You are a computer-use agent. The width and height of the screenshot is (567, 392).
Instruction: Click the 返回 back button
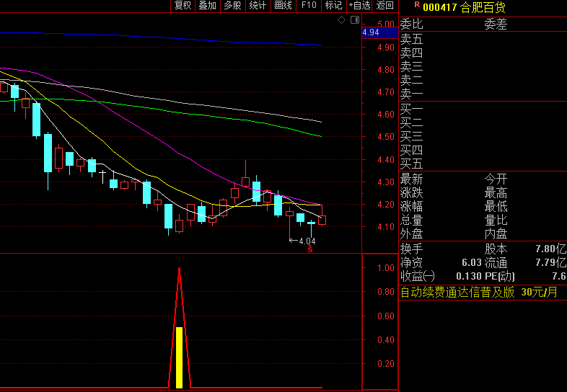point(384,6)
